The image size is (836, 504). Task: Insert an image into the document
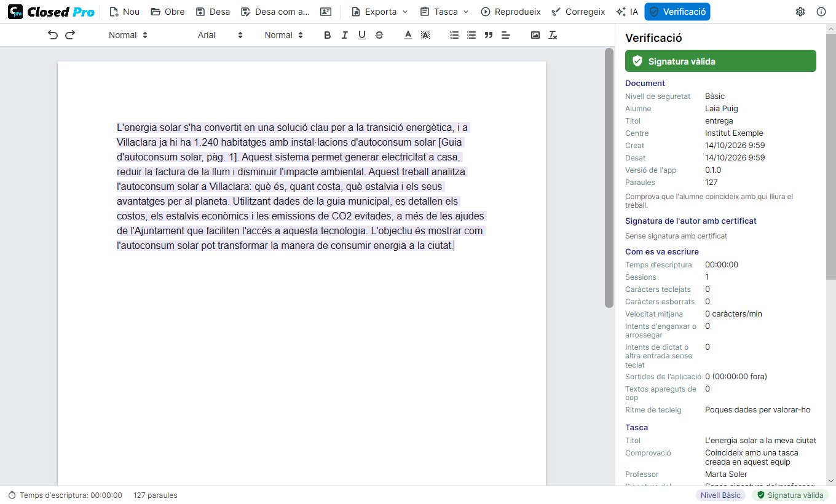[535, 35]
